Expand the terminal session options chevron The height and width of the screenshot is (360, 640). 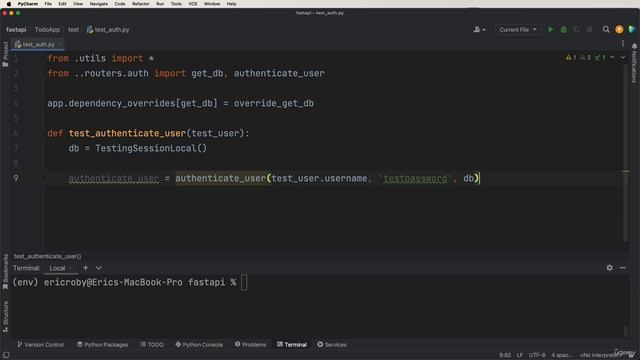click(99, 268)
